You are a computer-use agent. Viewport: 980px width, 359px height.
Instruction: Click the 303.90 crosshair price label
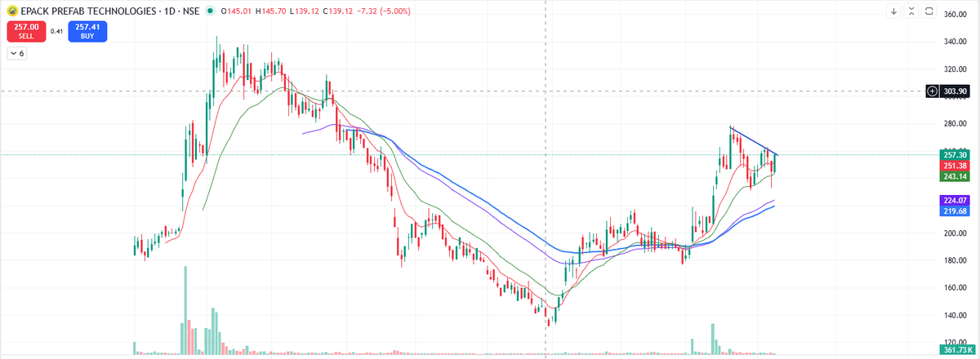[x=955, y=91]
